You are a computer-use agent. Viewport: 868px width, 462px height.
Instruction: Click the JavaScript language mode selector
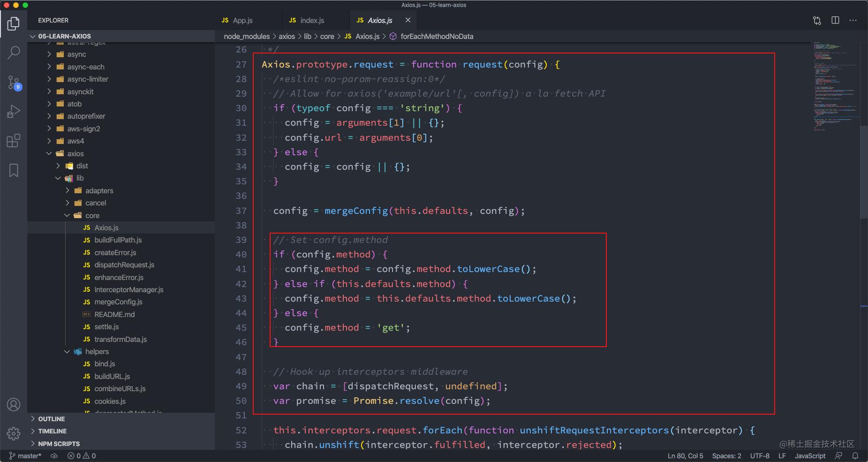click(809, 455)
